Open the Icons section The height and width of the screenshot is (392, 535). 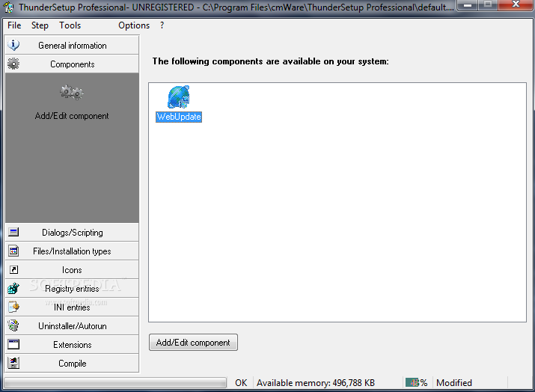[72, 270]
